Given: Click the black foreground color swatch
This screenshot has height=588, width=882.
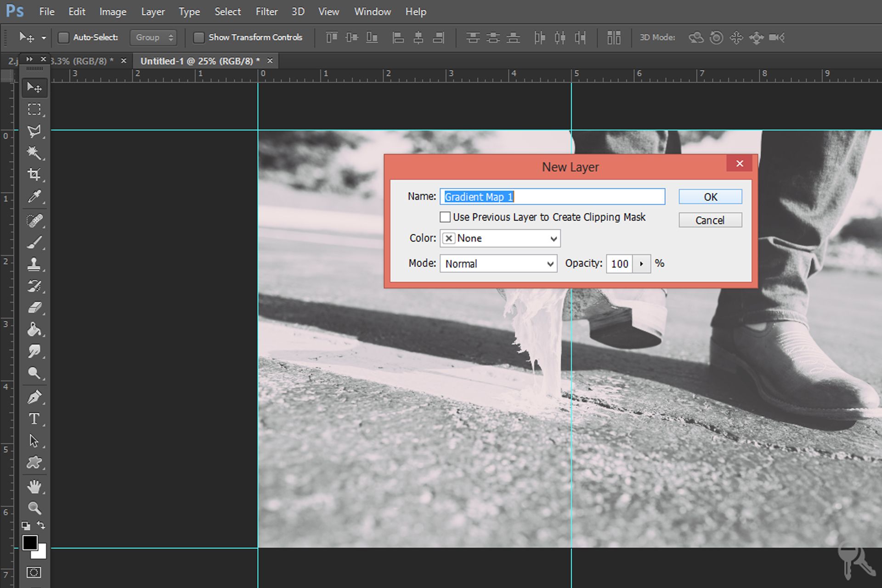Looking at the screenshot, I should pyautogui.click(x=30, y=543).
